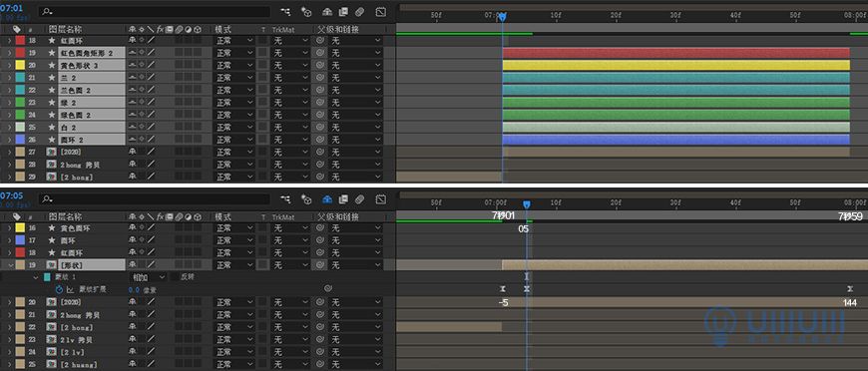This screenshot has height=371, width=868.
Task: Click the last 蒙版扩展 keyframe near 08:00
Action: click(x=850, y=288)
